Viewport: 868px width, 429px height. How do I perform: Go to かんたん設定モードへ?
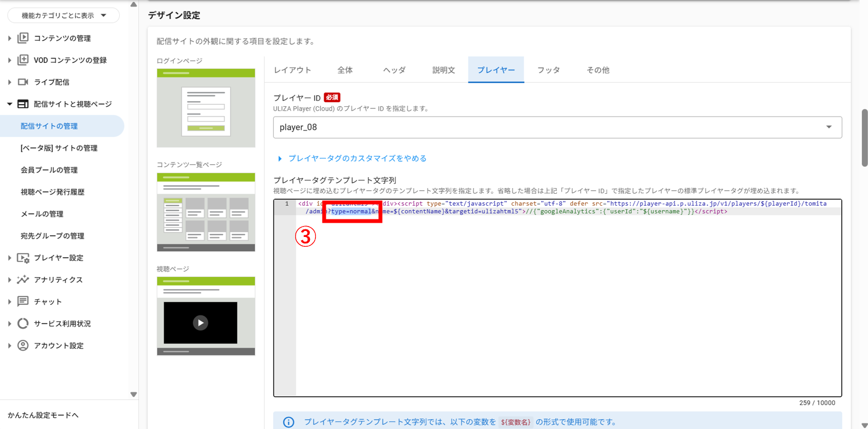coord(43,415)
